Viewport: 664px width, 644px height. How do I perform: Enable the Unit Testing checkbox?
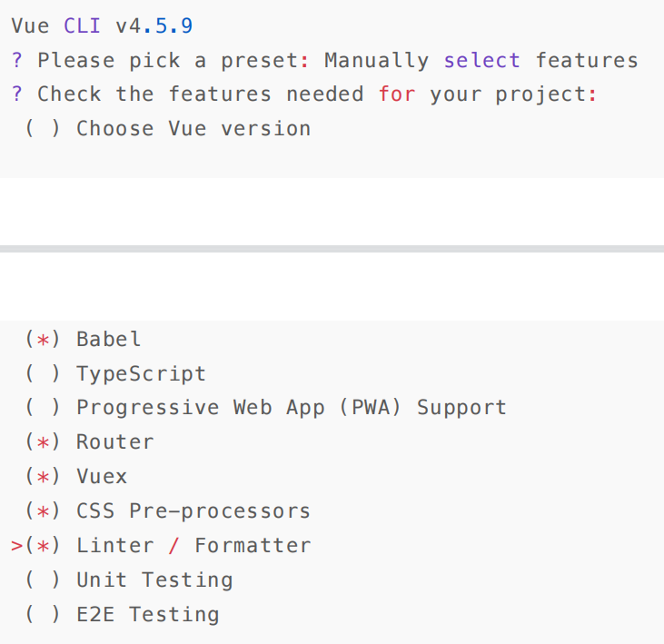point(44,580)
